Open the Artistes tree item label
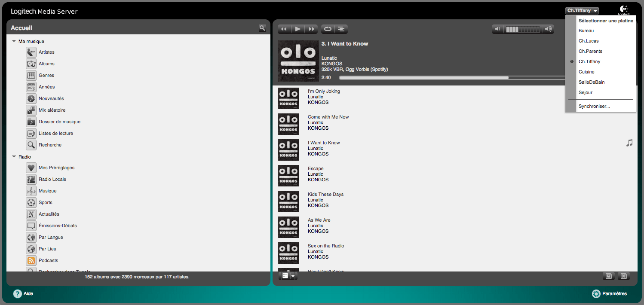This screenshot has height=305, width=644. pyautogui.click(x=46, y=52)
